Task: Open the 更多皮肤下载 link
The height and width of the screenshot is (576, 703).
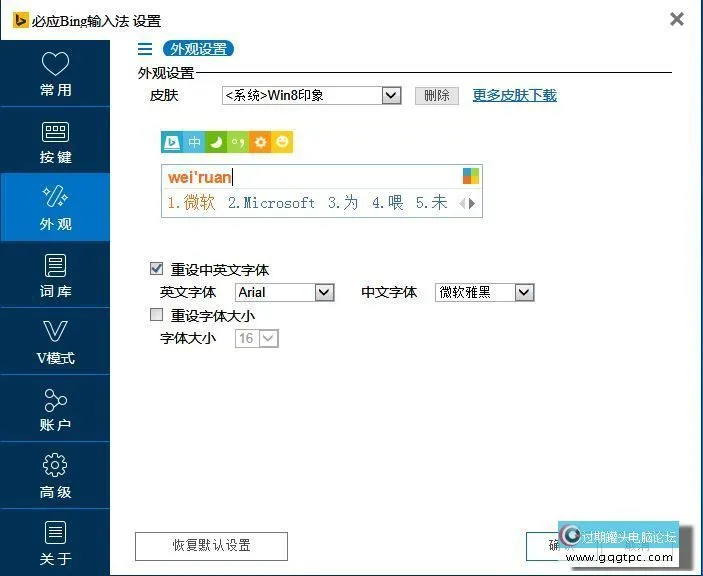Action: coord(514,96)
